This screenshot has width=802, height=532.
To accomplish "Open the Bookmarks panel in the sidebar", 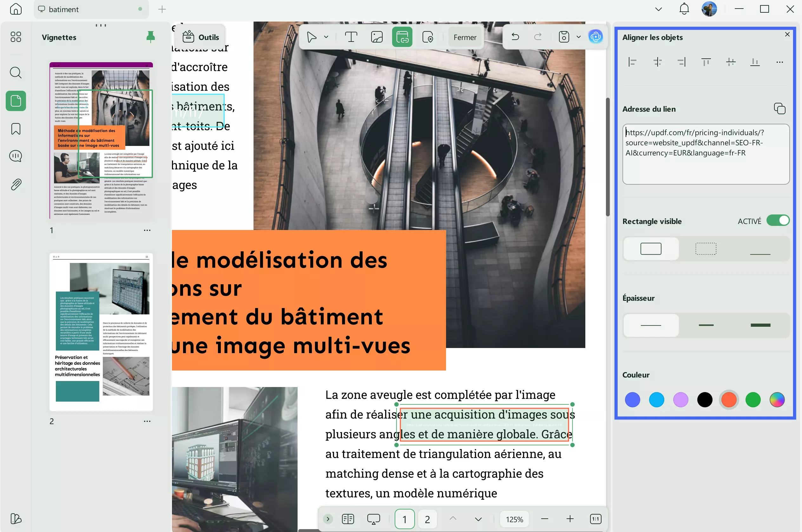I will point(16,129).
